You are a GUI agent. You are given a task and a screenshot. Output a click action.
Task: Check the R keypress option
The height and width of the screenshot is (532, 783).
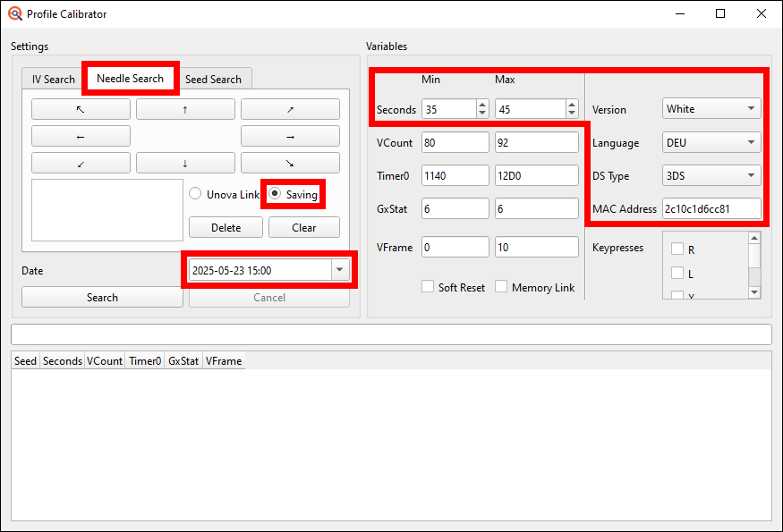point(679,249)
